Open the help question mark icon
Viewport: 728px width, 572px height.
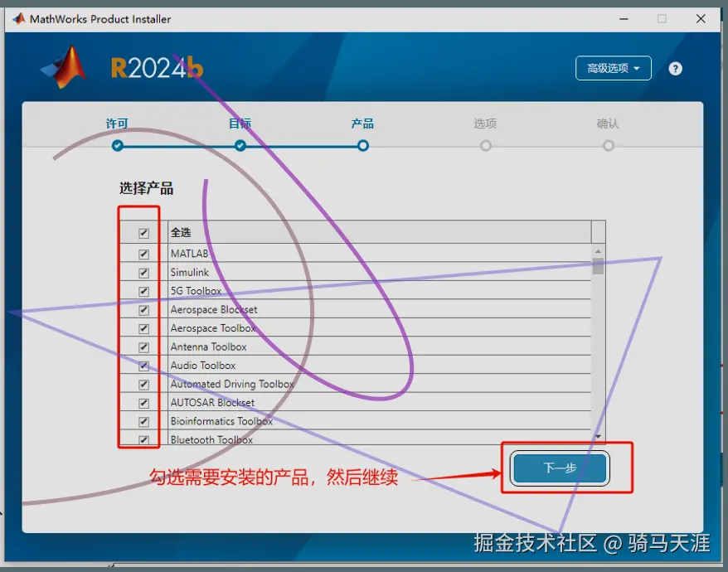675,69
